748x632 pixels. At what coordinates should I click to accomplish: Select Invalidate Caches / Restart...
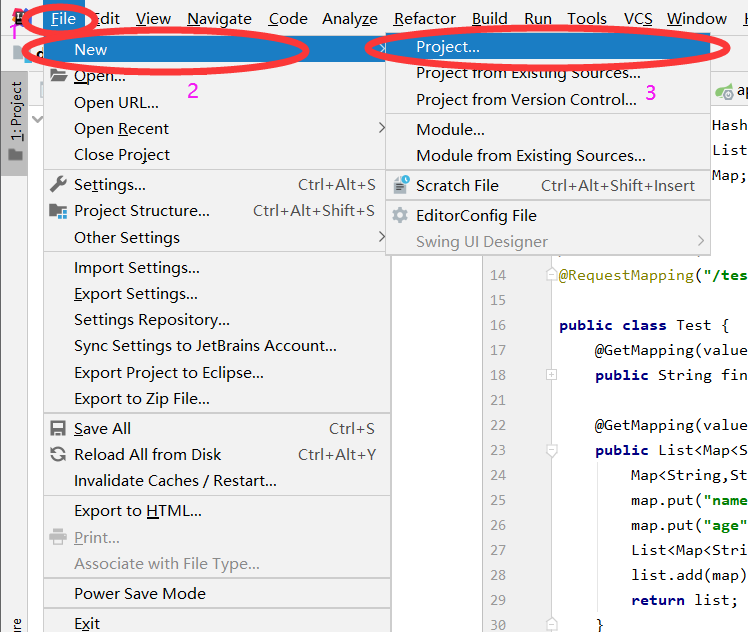tap(217, 481)
